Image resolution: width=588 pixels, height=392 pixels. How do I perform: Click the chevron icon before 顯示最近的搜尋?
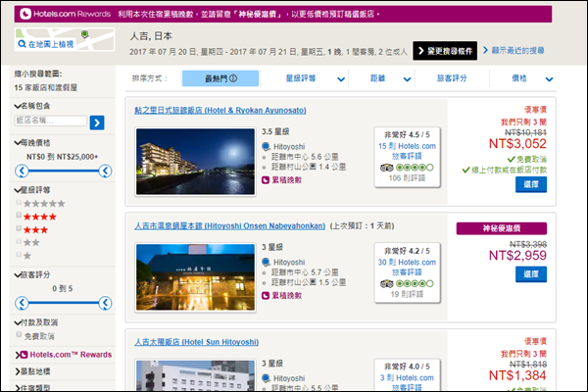pos(486,50)
